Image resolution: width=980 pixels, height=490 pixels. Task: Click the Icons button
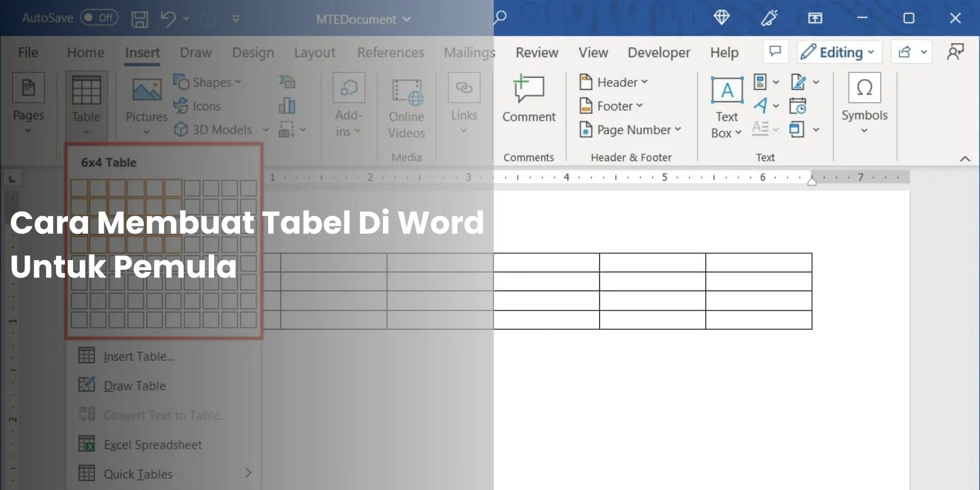[197, 106]
